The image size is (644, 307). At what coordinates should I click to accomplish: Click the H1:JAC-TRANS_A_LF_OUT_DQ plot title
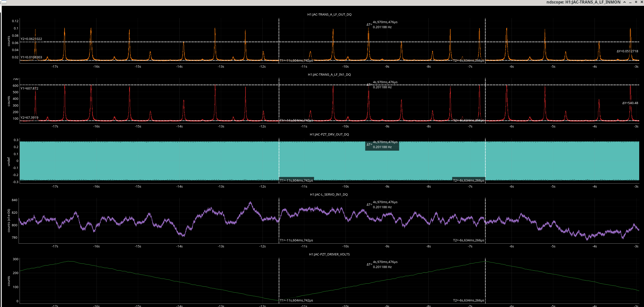coord(329,15)
